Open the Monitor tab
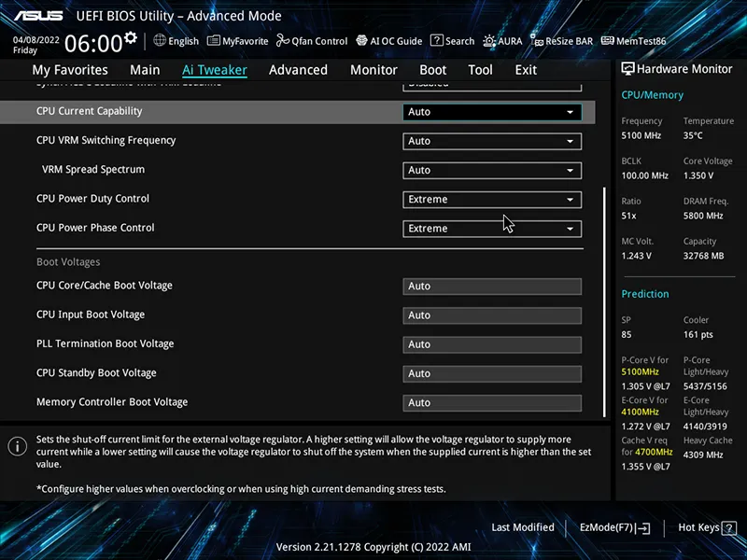747x560 pixels. [373, 70]
